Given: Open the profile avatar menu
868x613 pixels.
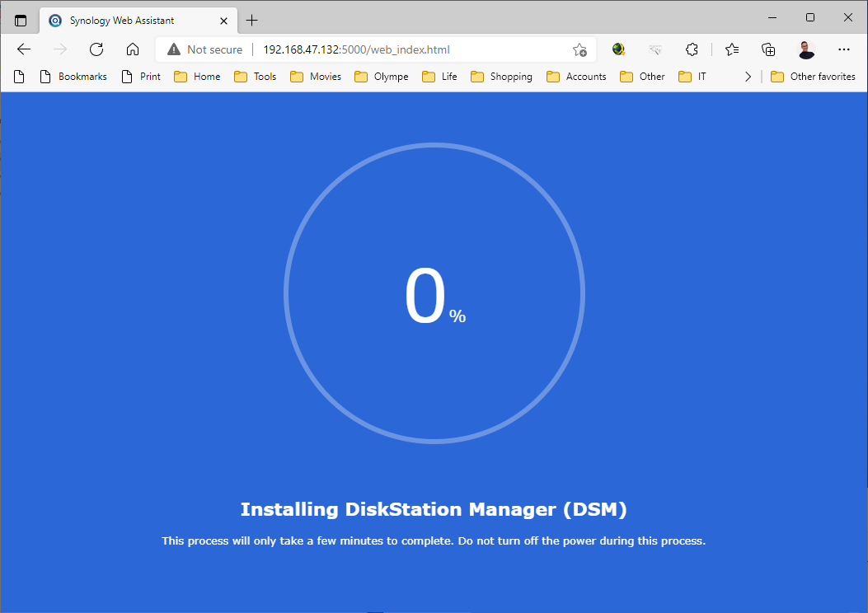Looking at the screenshot, I should tap(806, 49).
